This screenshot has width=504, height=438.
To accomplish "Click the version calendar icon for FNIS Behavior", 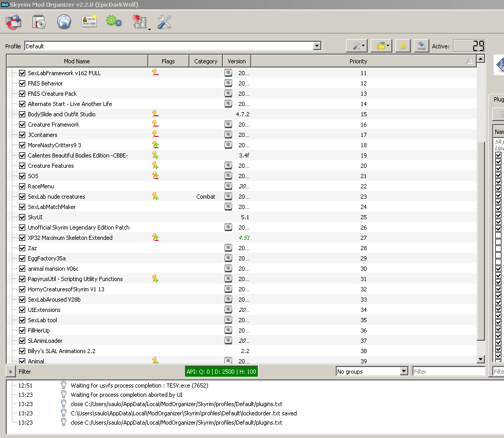I will [228, 83].
